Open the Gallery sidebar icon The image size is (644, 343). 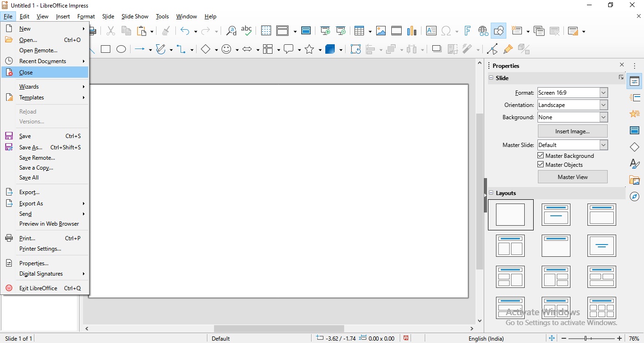click(x=635, y=180)
